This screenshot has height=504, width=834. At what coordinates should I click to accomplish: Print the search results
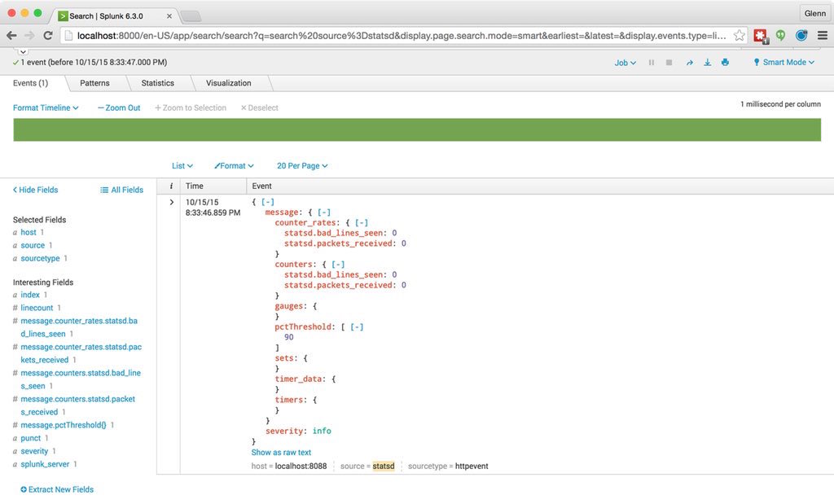(x=725, y=62)
